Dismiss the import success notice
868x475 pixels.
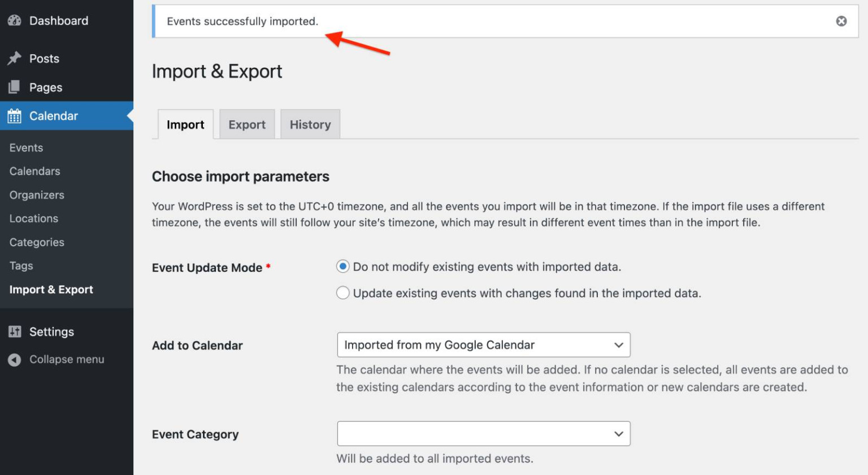coord(841,21)
